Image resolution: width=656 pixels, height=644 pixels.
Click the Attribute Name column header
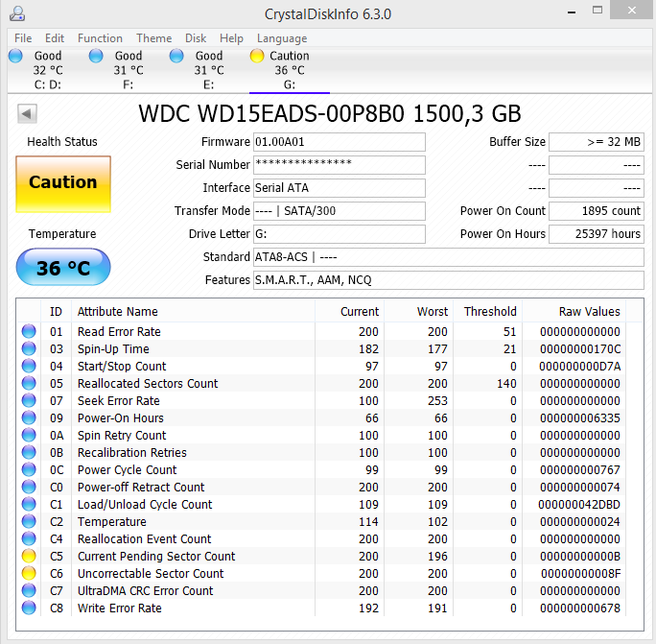[193, 312]
